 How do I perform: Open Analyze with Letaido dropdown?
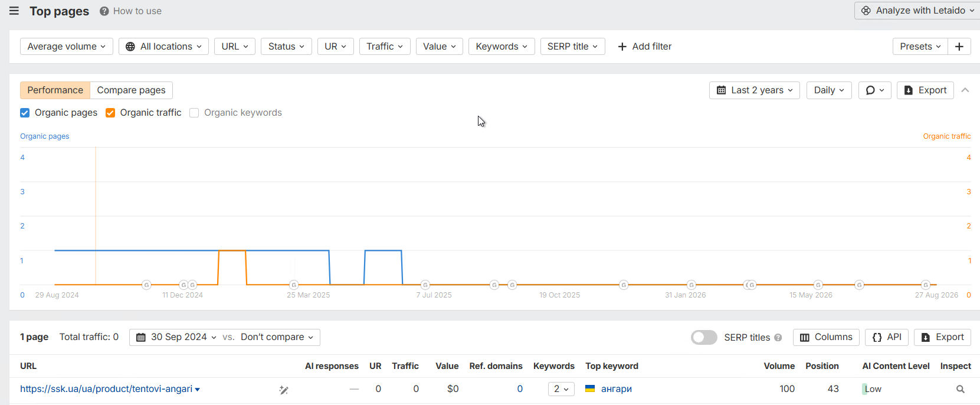click(917, 11)
